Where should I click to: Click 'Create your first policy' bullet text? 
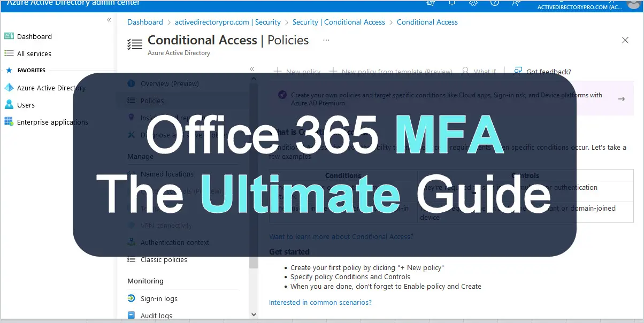[x=367, y=267]
